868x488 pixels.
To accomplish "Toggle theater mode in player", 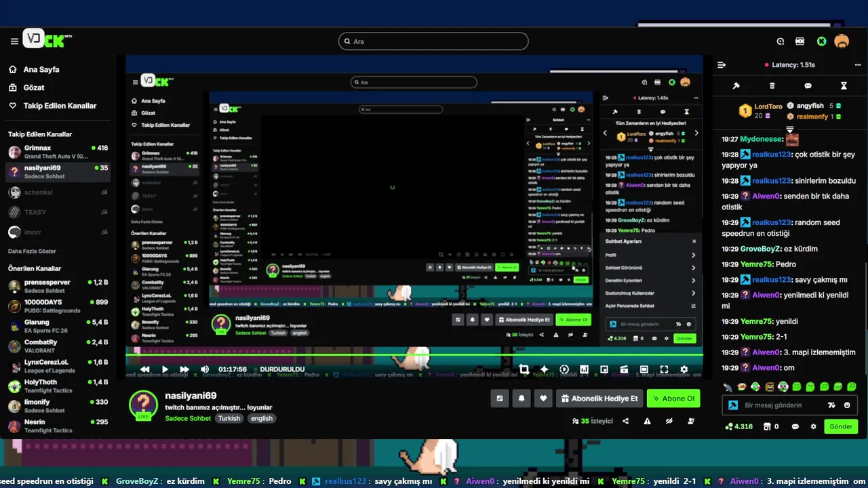I will [644, 369].
